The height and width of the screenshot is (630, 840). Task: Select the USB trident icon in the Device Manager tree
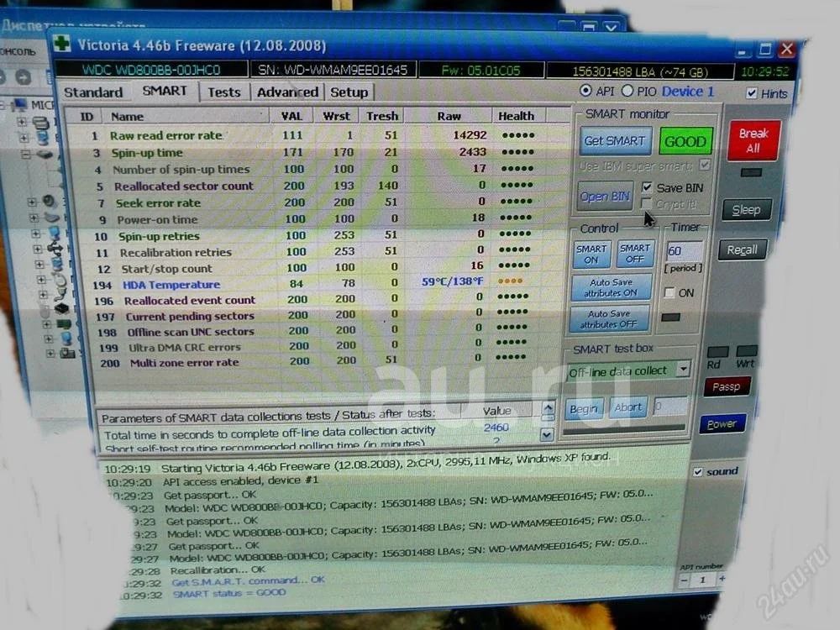tap(57, 249)
